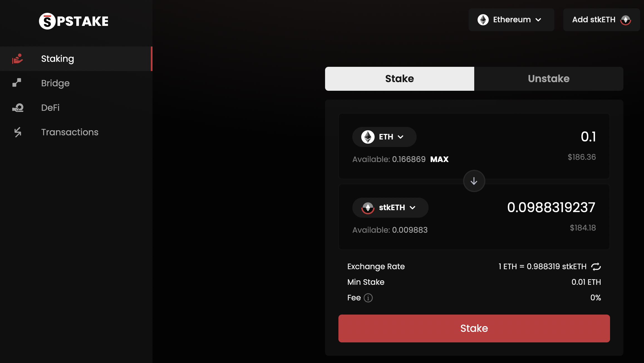Click the DeFi sidebar icon
The height and width of the screenshot is (363, 644).
18,107
